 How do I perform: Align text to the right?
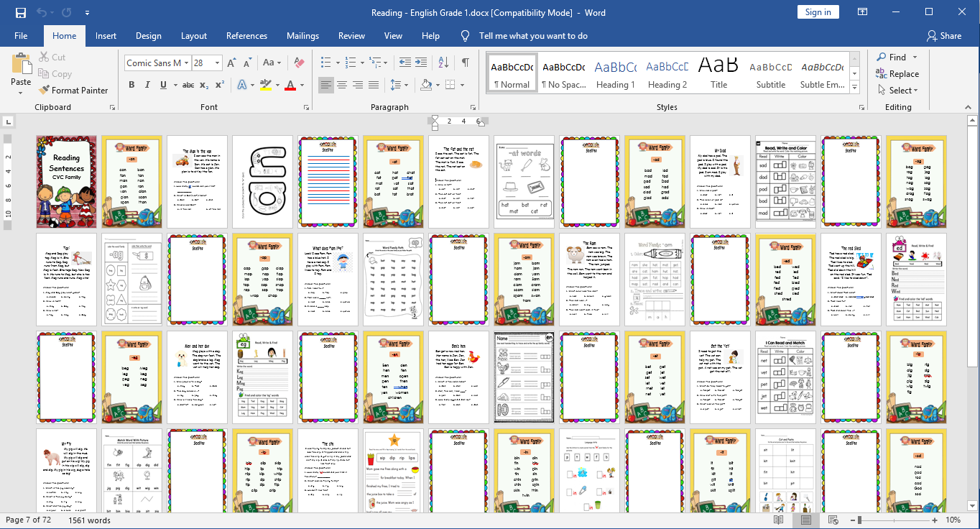point(358,85)
